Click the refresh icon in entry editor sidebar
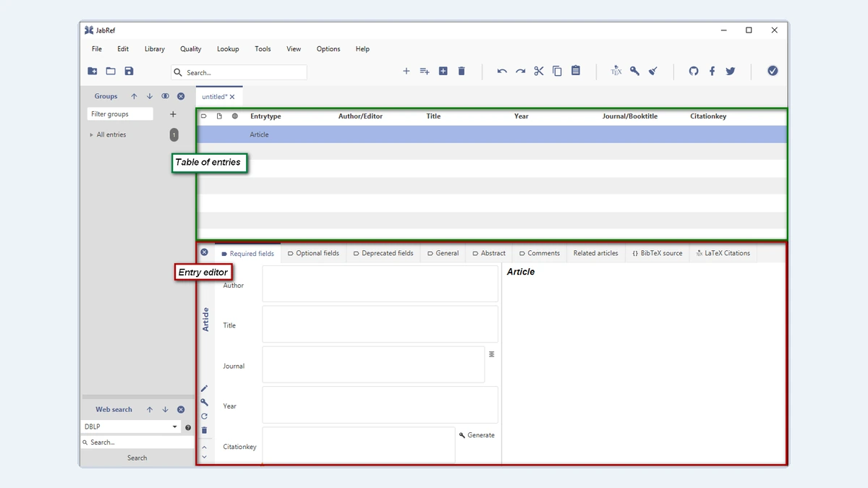The height and width of the screenshot is (488, 868). 204,416
